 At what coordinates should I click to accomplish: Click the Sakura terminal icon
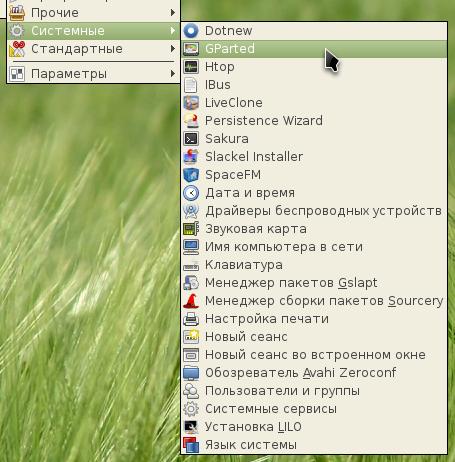191,139
